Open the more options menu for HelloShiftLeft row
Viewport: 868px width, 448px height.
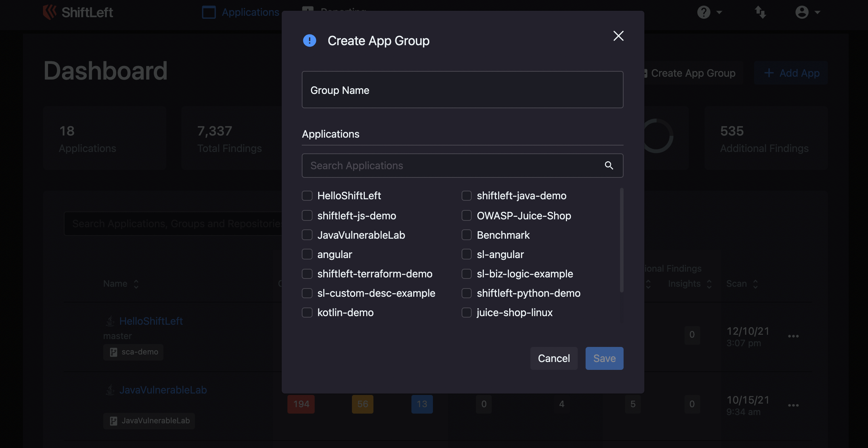(793, 336)
